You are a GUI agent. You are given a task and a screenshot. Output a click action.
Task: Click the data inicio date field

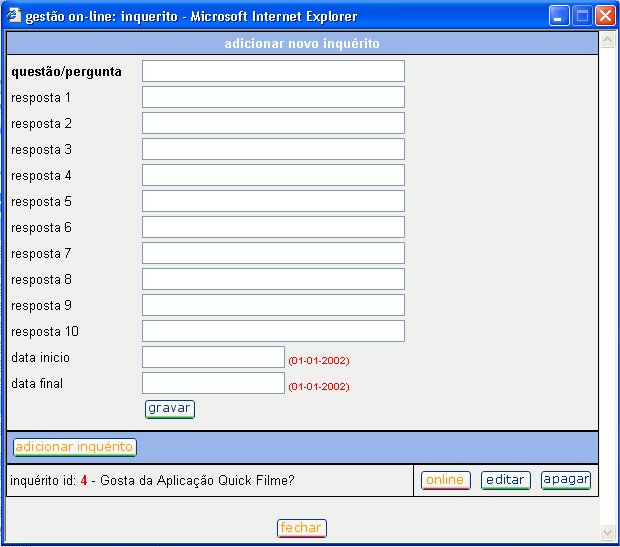pos(213,357)
